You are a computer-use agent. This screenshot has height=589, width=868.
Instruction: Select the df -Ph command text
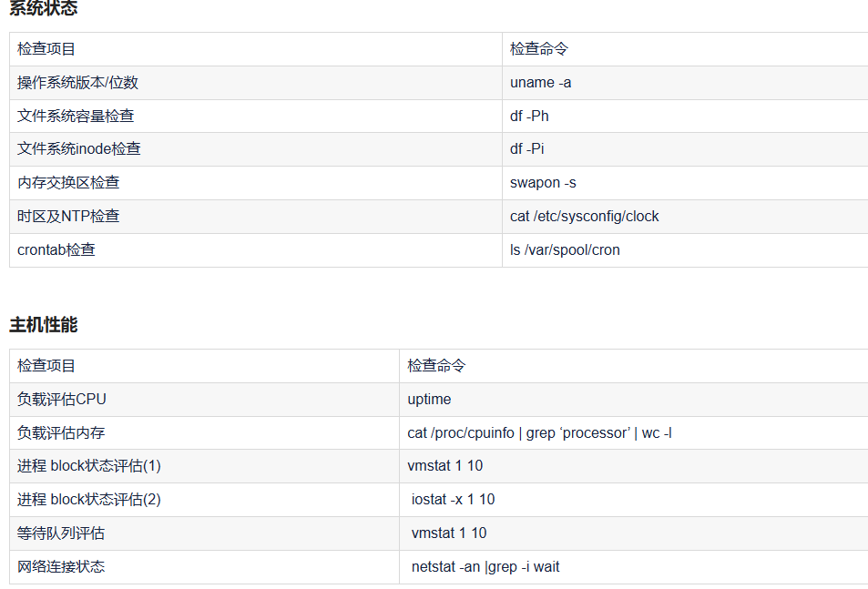(x=529, y=117)
